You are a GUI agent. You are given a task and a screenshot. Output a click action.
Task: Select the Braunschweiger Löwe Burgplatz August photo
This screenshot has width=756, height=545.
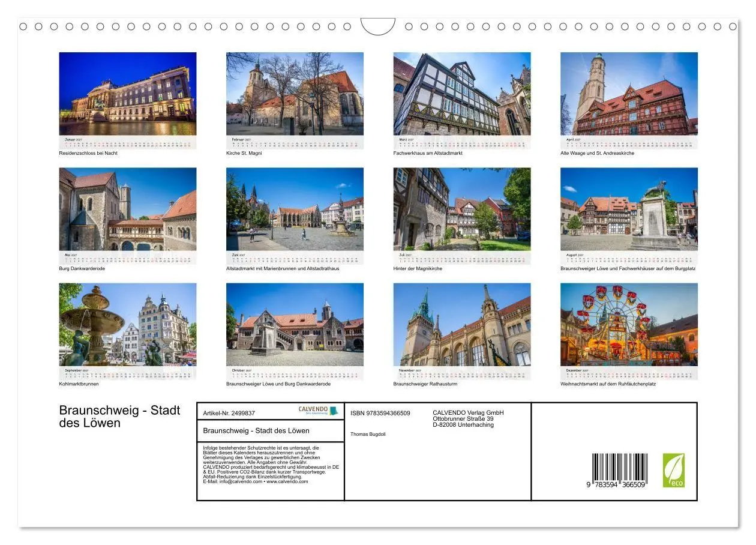pyautogui.click(x=629, y=209)
